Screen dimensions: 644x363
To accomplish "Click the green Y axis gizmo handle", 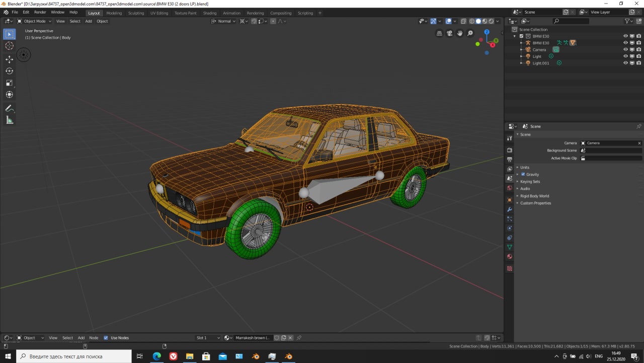I will (x=496, y=40).
